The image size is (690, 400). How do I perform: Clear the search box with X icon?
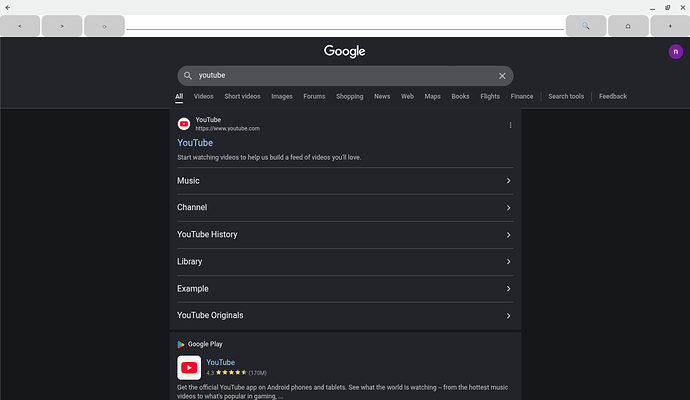pos(502,76)
